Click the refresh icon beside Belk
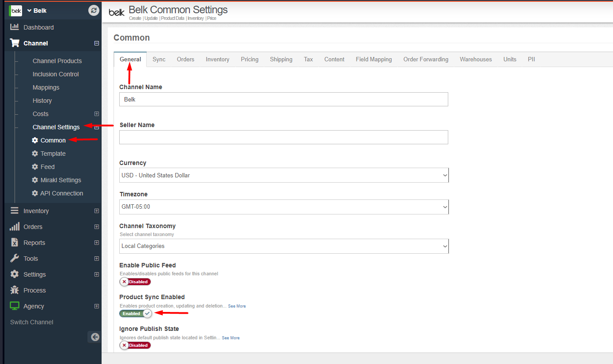The image size is (613, 364). coord(94,11)
